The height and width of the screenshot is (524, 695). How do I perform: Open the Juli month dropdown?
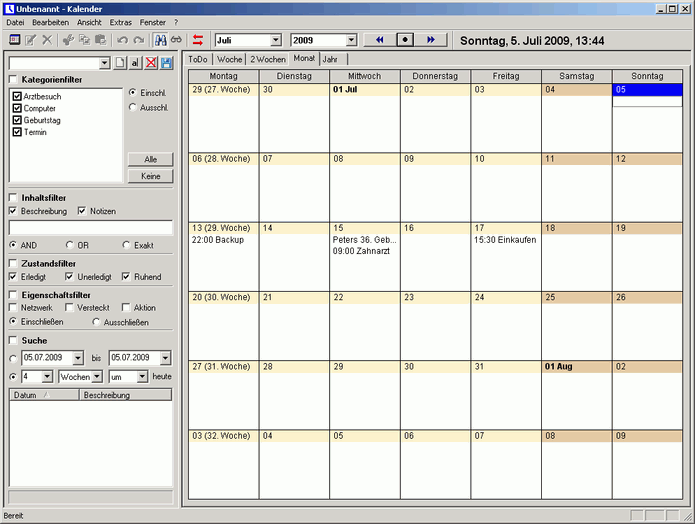point(276,40)
